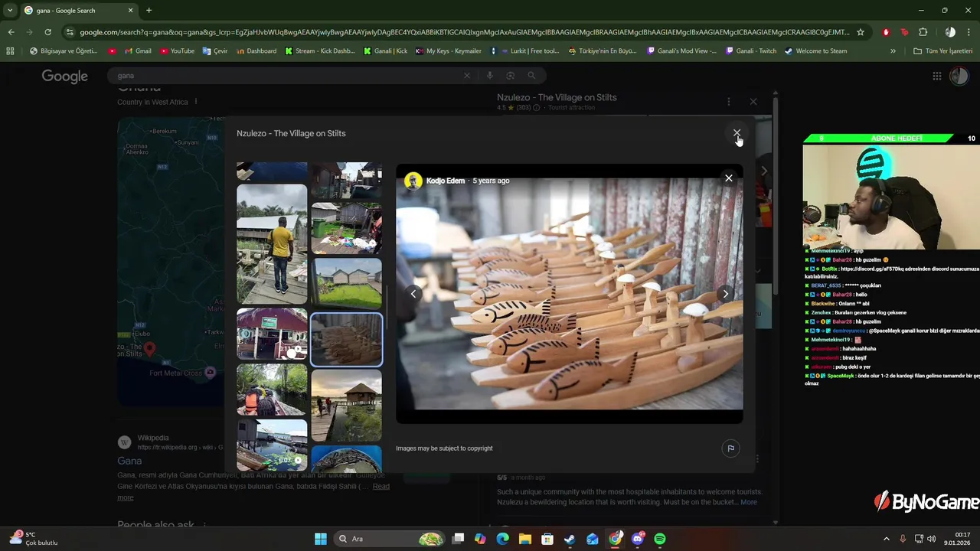
Task: Select the highlighted wooden fish carvings thumbnail
Action: (346, 339)
